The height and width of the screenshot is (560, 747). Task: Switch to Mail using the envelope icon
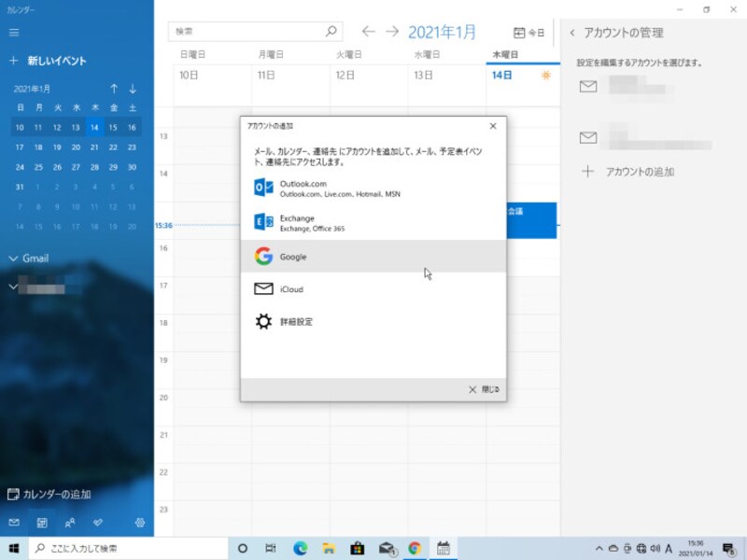tap(14, 523)
